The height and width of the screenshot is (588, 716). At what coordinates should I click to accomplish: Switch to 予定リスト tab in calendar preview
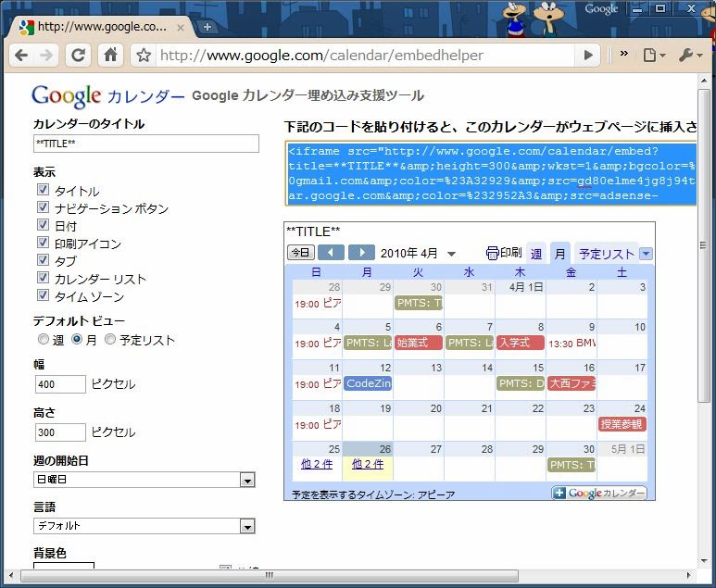pos(607,254)
